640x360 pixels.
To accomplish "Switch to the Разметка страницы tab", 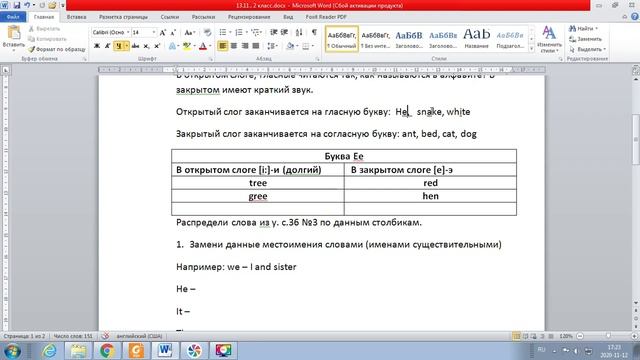I will pyautogui.click(x=123, y=17).
